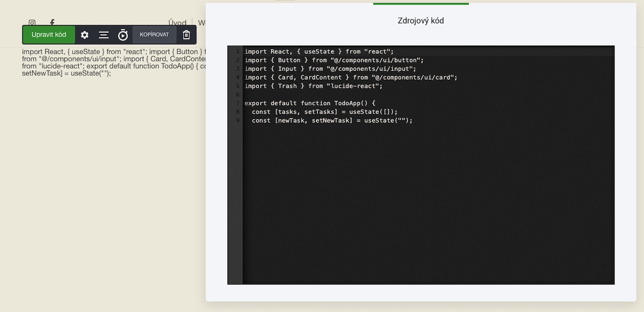Select export default function TodoApp line
Screen dimensions: 644x312
click(x=310, y=103)
